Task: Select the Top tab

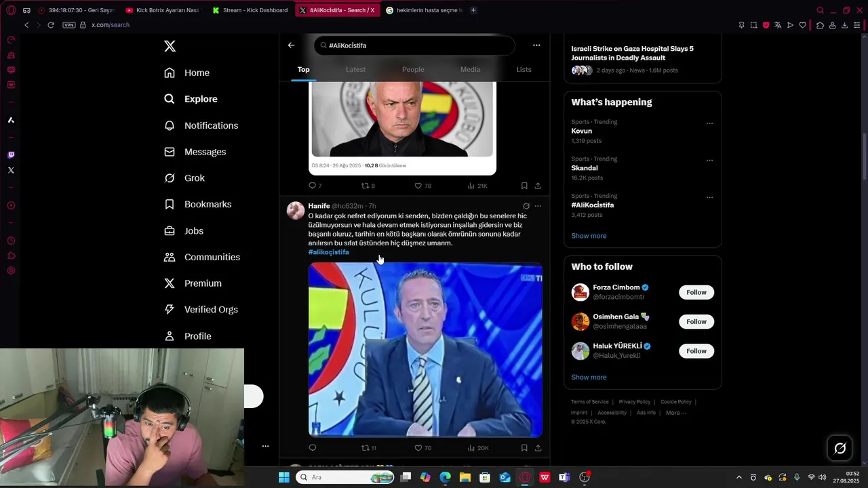Action: tap(303, 69)
